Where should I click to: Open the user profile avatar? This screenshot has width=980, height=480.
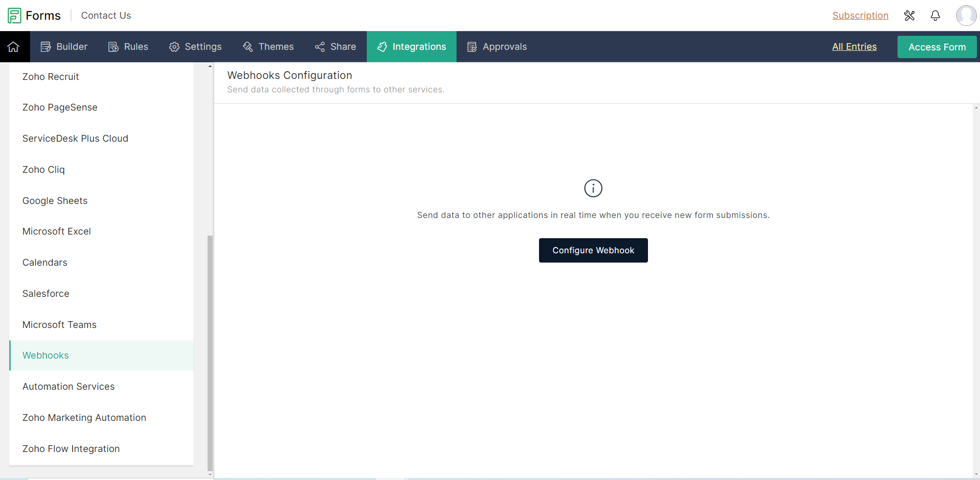coord(967,16)
